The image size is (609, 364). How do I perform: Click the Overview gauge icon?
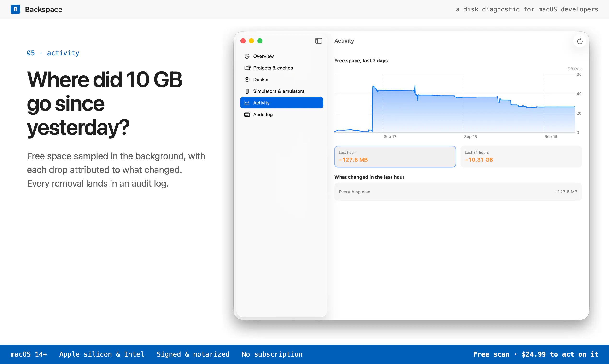coord(247,56)
